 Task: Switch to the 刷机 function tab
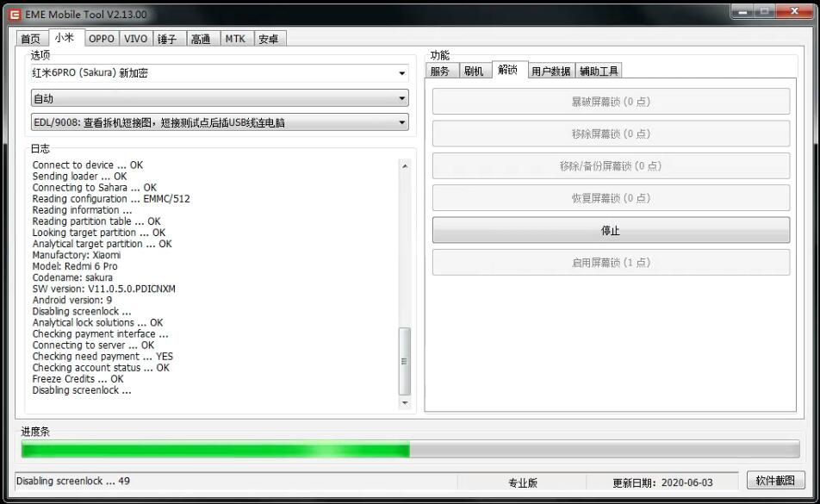click(x=475, y=71)
